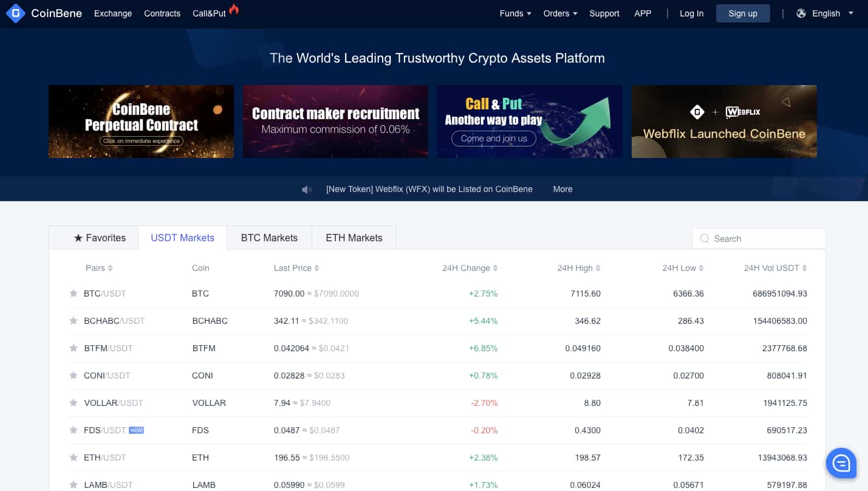
Task: Sort the table by 24H Change
Action: [470, 268]
